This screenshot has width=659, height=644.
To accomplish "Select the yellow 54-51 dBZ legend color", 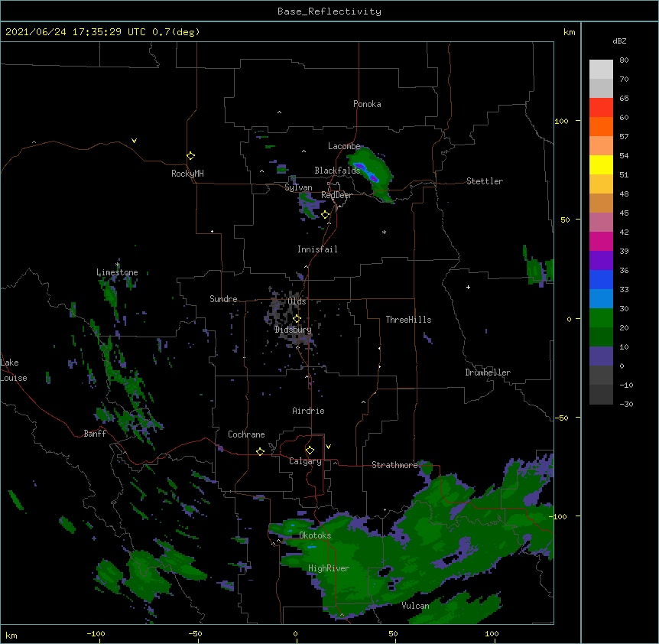I will (601, 164).
